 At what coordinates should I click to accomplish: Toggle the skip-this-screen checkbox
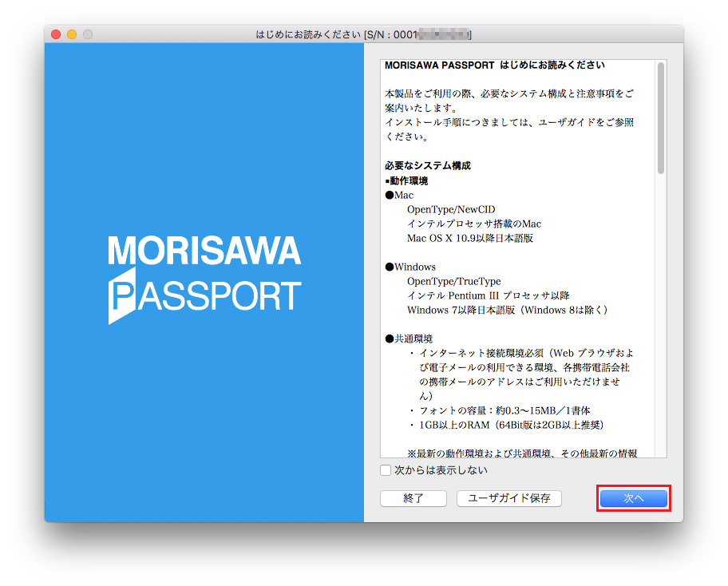coord(386,471)
